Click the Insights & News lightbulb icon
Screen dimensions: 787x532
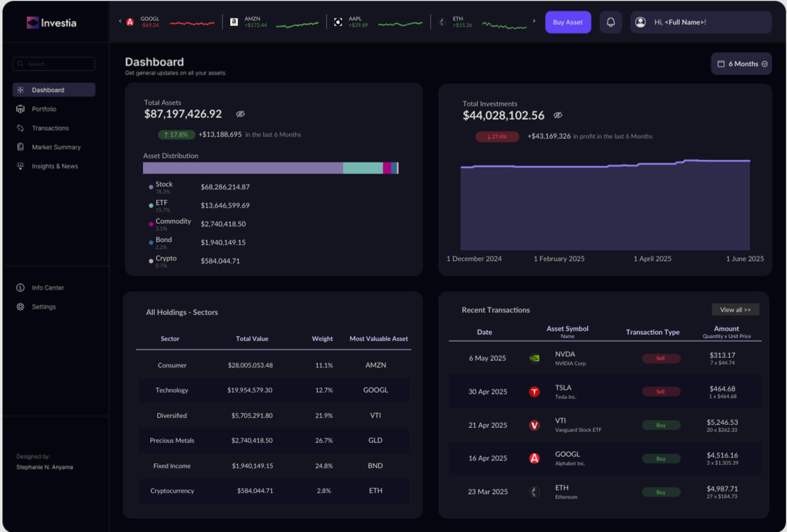(20, 166)
